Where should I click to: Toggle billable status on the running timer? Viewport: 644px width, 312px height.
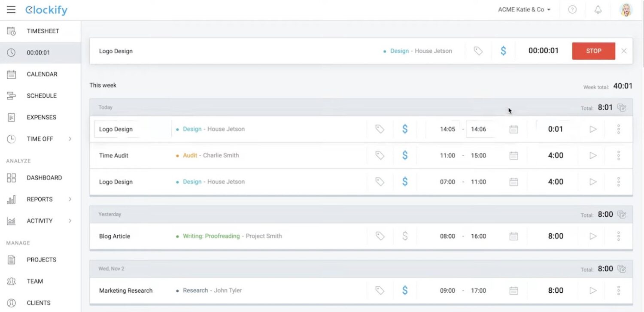pos(503,51)
